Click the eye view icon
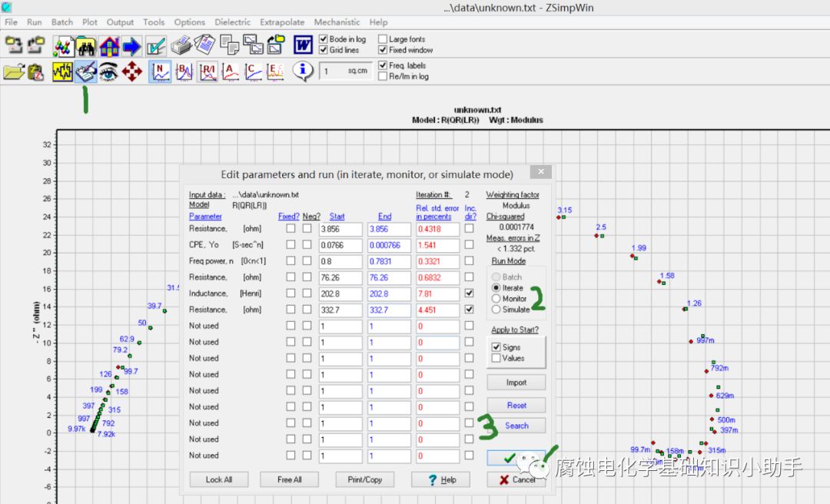The width and height of the screenshot is (830, 504). click(x=108, y=71)
